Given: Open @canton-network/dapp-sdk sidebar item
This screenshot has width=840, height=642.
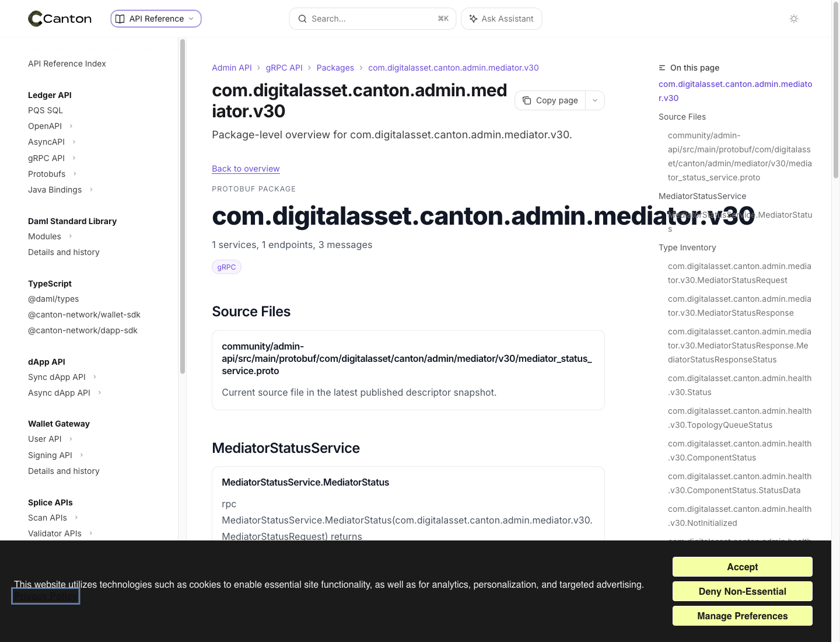Looking at the screenshot, I should (83, 330).
